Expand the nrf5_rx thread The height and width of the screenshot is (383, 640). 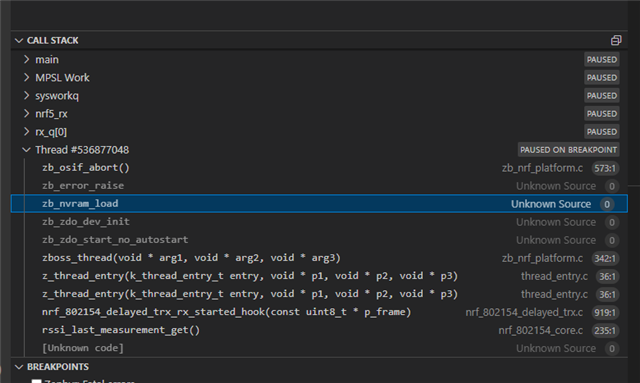pyautogui.click(x=27, y=113)
